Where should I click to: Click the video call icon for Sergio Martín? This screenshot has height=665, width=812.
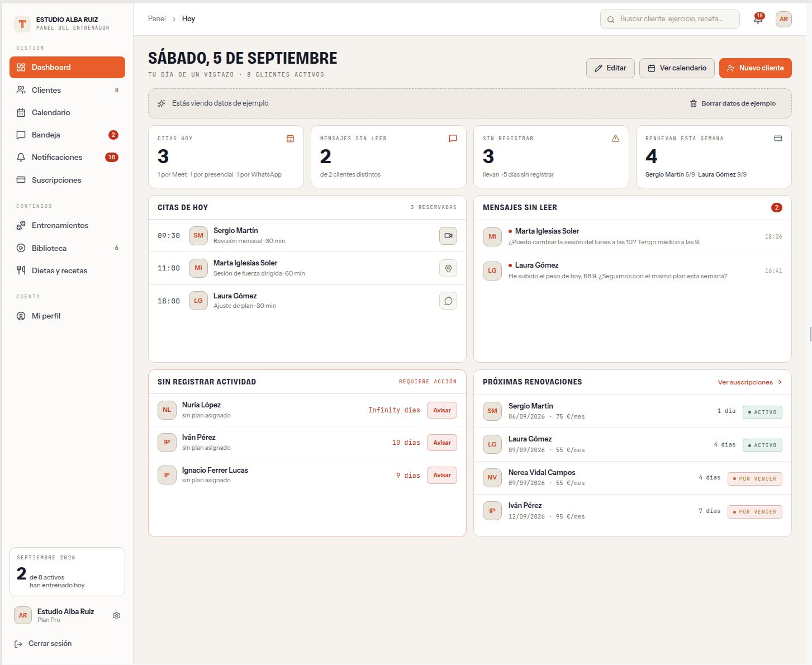click(x=448, y=236)
